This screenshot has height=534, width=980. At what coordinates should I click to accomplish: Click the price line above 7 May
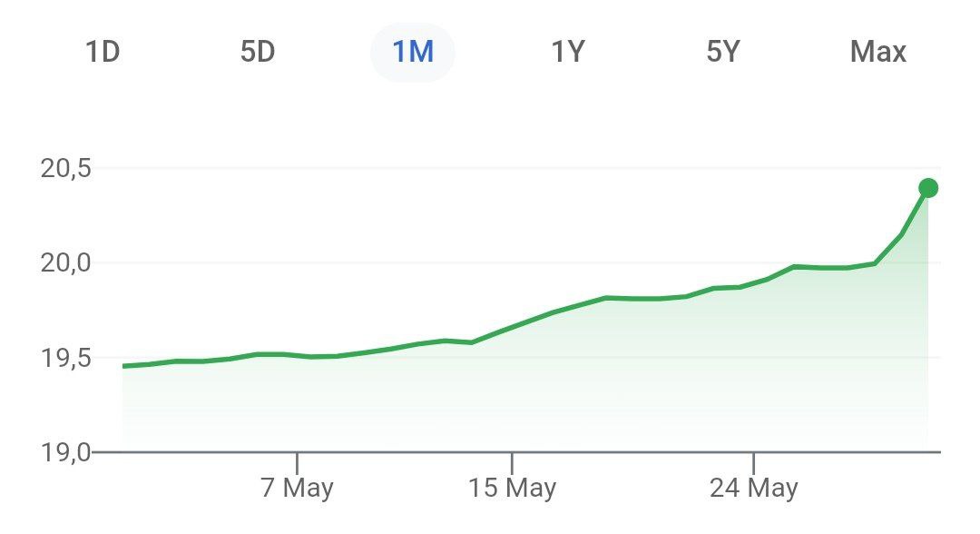pos(297,355)
